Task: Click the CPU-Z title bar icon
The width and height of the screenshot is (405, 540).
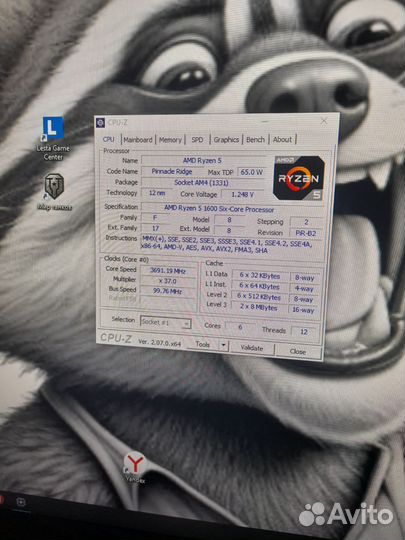Action: point(100,123)
